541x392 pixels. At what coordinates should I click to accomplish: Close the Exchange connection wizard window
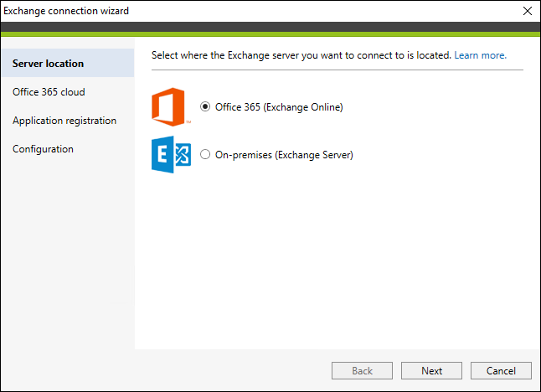pyautogui.click(x=528, y=11)
